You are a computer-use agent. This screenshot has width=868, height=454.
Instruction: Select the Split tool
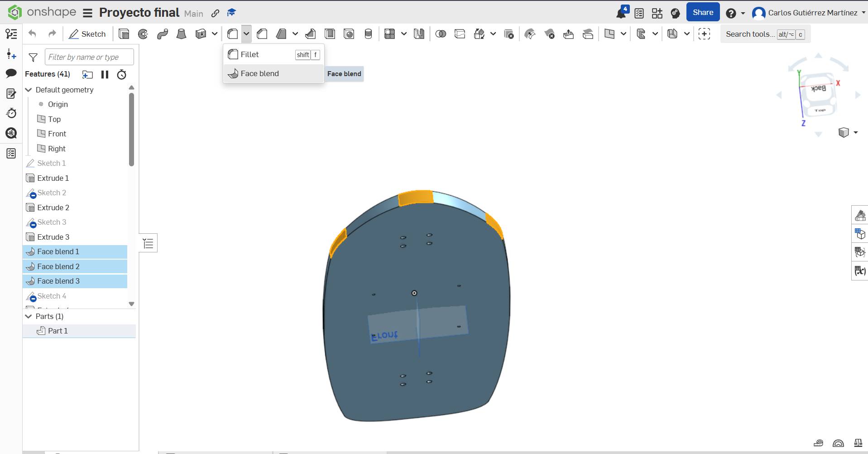point(460,34)
